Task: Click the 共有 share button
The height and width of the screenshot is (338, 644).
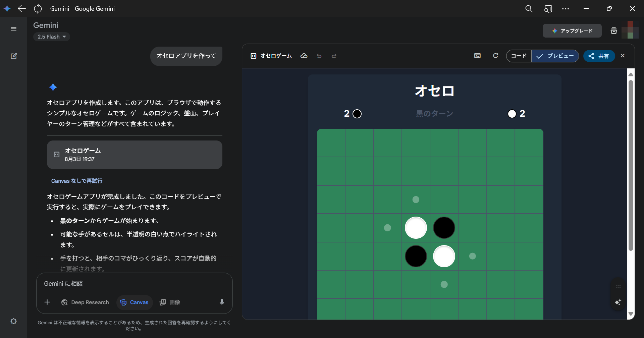Action: click(599, 56)
